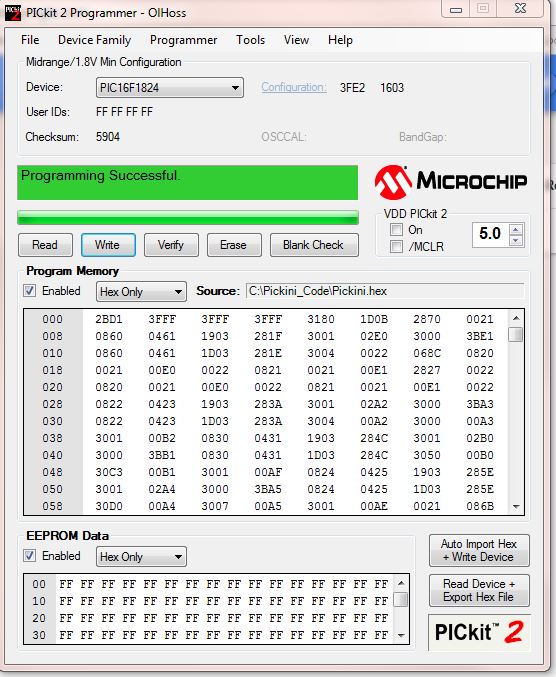This screenshot has width=556, height=677.
Task: Select program memory cell 3180
Action: pos(321,319)
